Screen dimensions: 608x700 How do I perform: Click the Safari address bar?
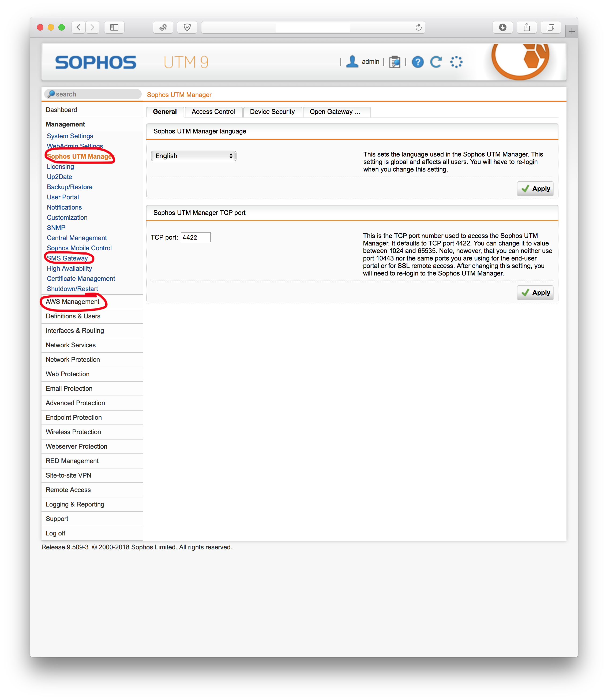[x=313, y=27]
